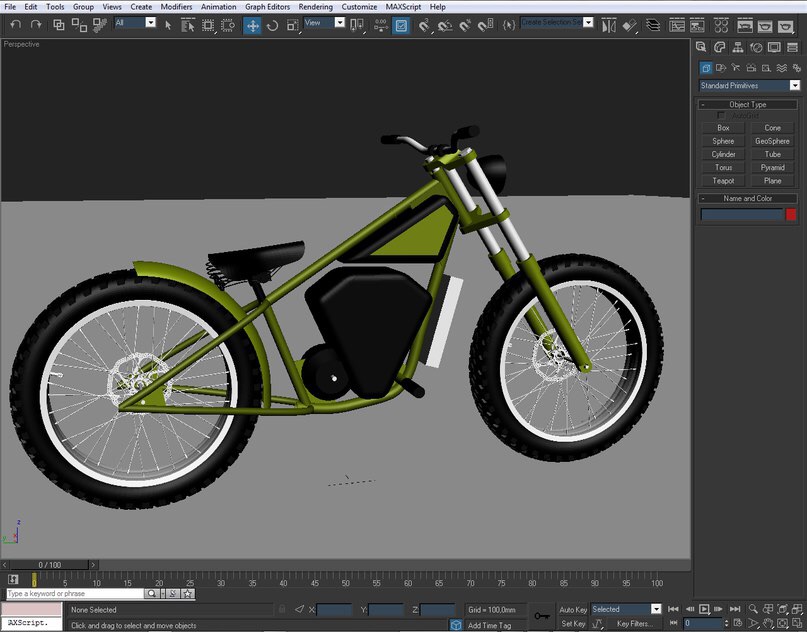
Task: Open the Modifiers menu
Action: (x=176, y=7)
